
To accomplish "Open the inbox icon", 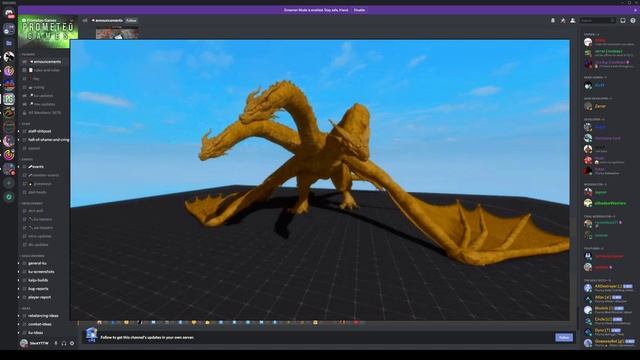I will click(x=623, y=20).
